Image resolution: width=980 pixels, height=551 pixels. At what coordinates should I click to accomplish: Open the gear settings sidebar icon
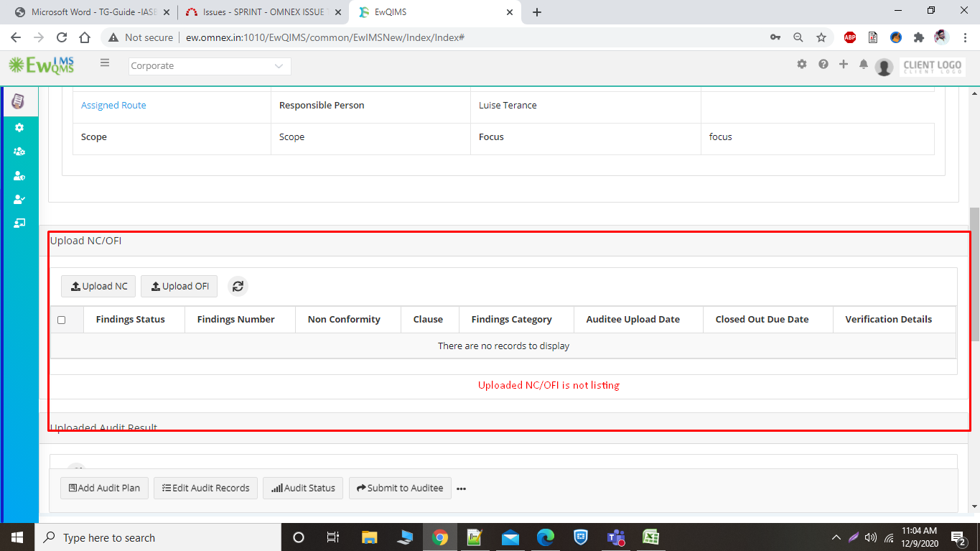point(19,127)
